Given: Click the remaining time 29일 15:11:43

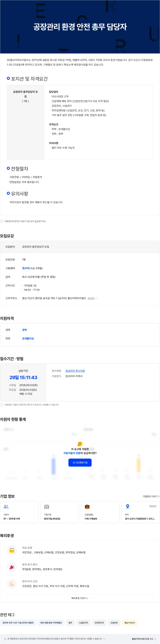Looking at the screenshot, I should click(x=23, y=377).
